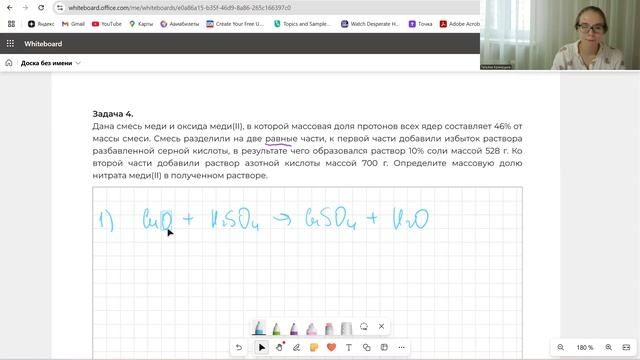Expand the Доска без имени board name menu
640x360 pixels.
pos(51,63)
